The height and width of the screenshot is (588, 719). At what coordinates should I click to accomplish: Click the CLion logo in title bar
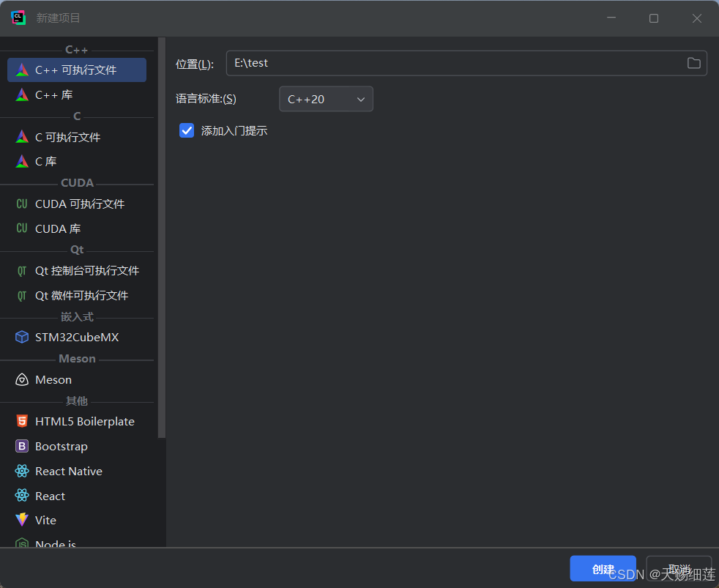click(x=18, y=18)
